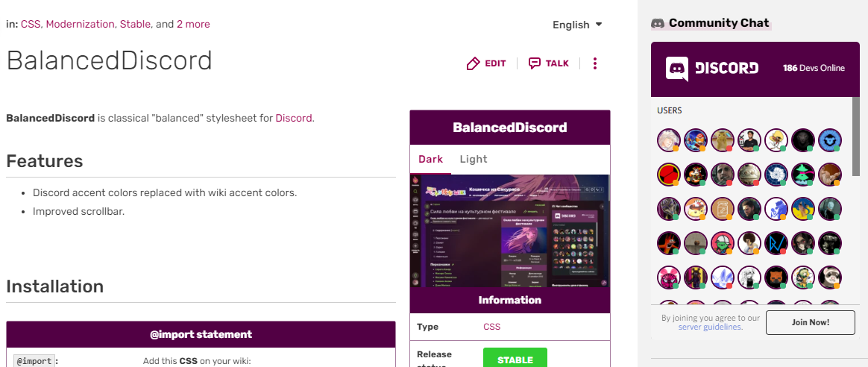Image resolution: width=868 pixels, height=367 pixels.
Task: Open the CSS category link
Action: (x=31, y=24)
